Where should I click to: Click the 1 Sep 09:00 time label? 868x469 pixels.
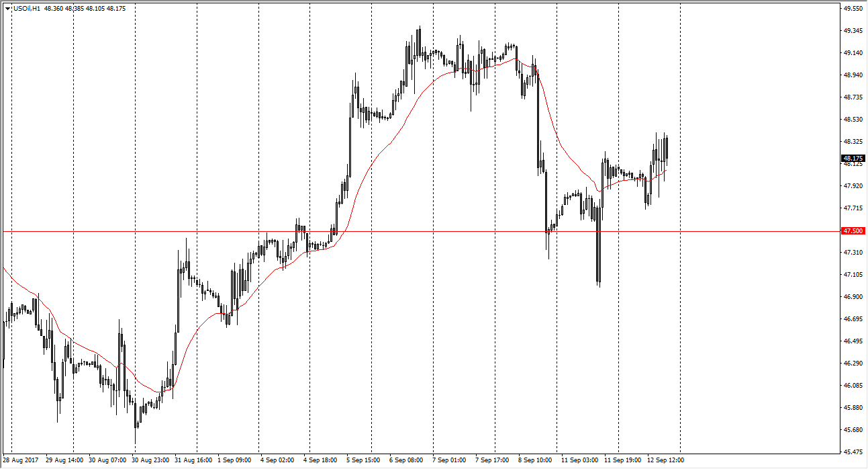tap(234, 460)
